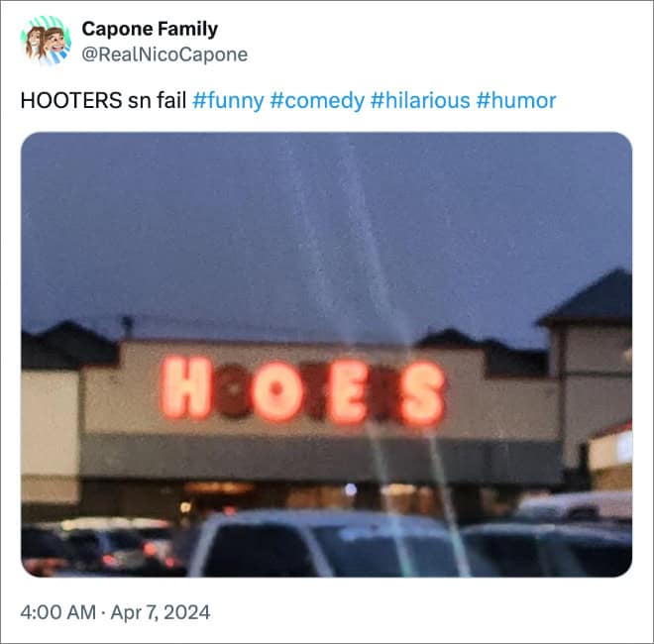Image resolution: width=654 pixels, height=644 pixels.
Task: Select the #hilarious hashtag
Action: [420, 101]
